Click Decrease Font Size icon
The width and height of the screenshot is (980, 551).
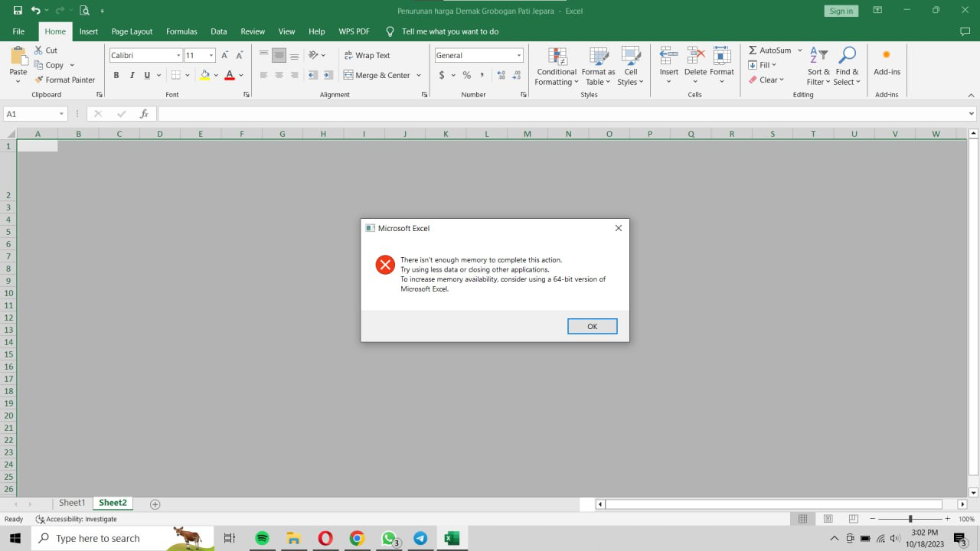point(240,55)
